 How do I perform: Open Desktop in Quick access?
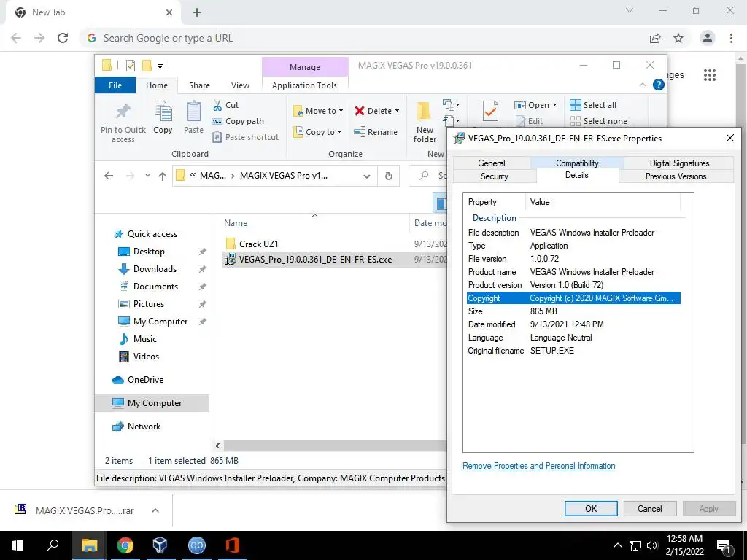(x=149, y=252)
